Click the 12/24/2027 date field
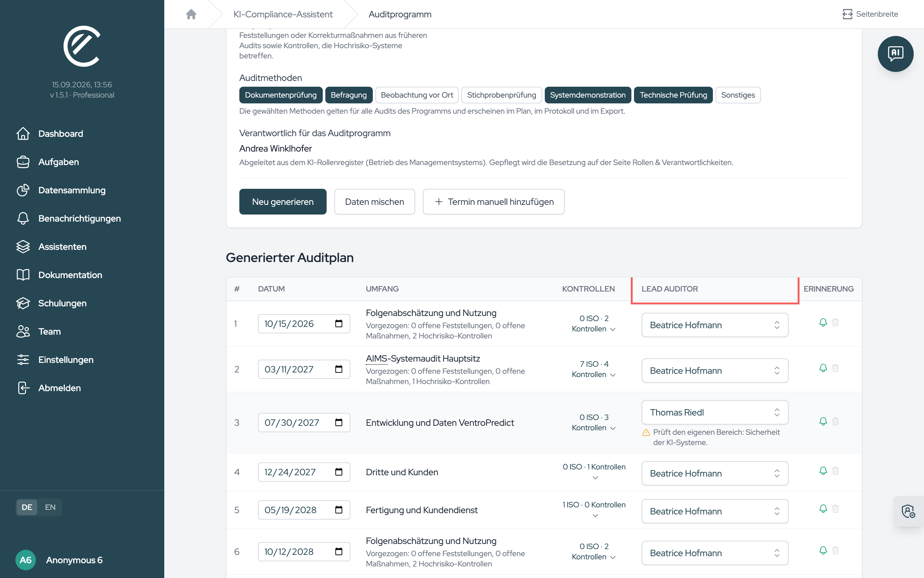924x578 pixels. (304, 472)
